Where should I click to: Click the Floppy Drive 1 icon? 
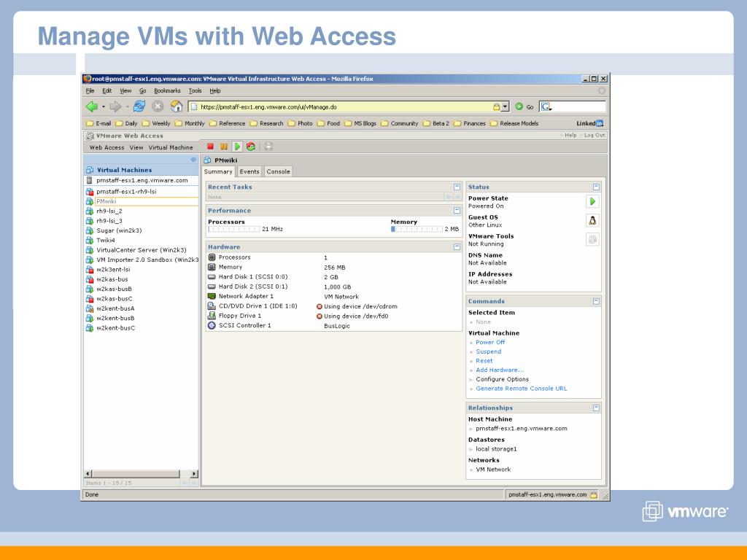(212, 316)
